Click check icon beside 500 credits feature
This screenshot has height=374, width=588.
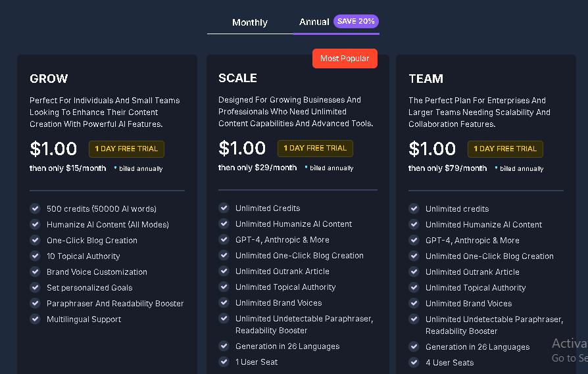(x=36, y=208)
